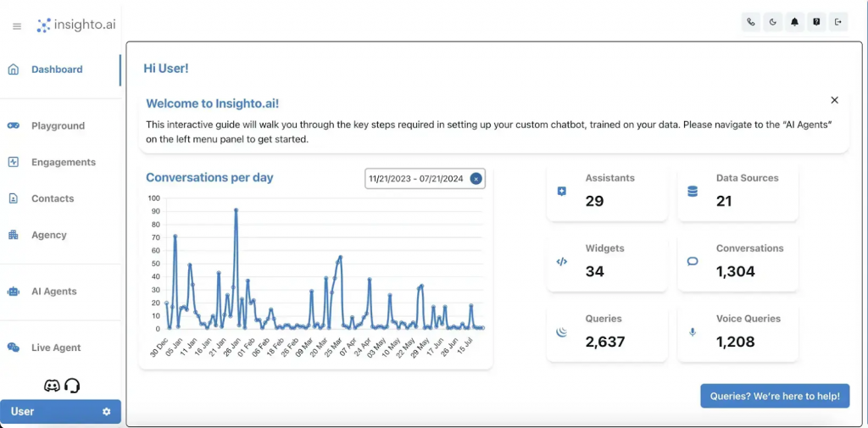Click the Widgets count 34
868x428 pixels.
point(595,271)
